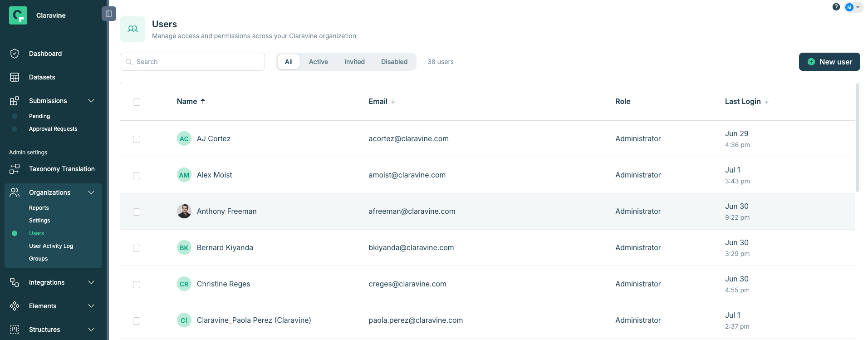Click the CR avatar for Christine Reges
The height and width of the screenshot is (340, 868).
pos(184,284)
